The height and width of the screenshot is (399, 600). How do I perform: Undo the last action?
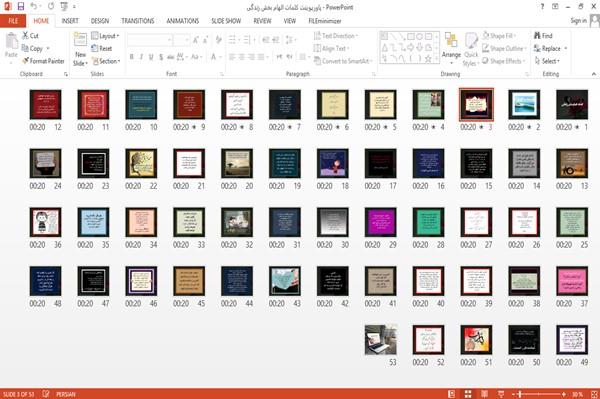click(34, 7)
